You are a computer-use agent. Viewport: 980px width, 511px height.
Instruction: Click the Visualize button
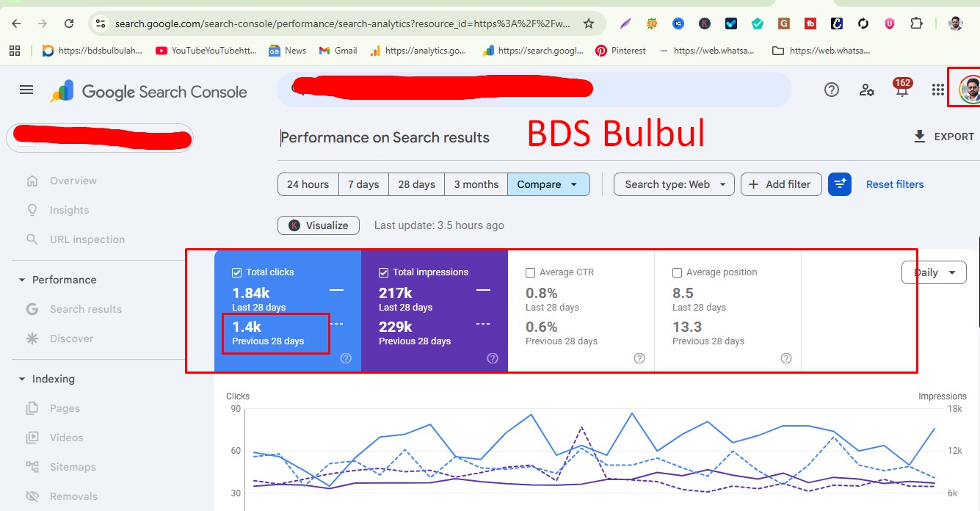pyautogui.click(x=319, y=225)
